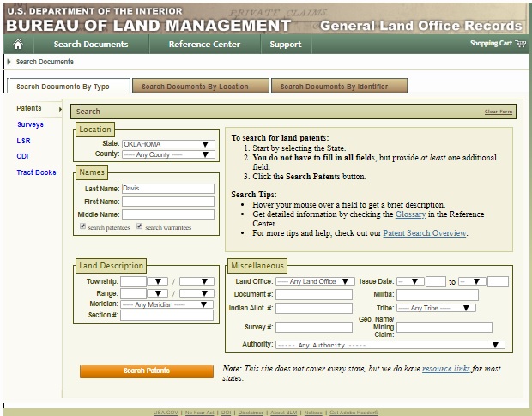Open the Tribe dropdown
This screenshot has width=532, height=416.
point(436,308)
